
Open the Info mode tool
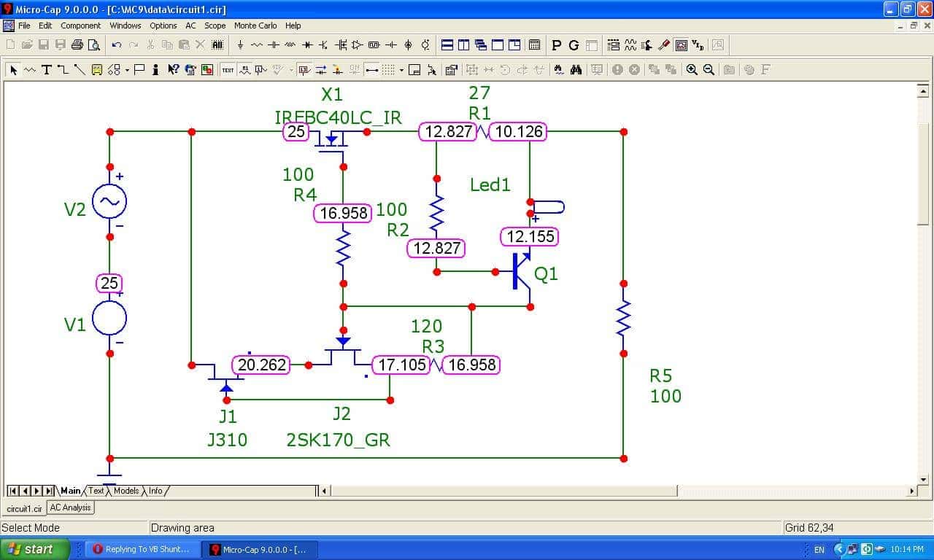coord(155,70)
